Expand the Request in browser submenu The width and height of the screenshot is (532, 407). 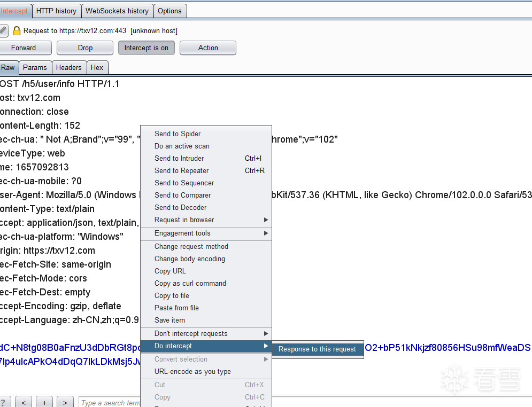[206, 220]
